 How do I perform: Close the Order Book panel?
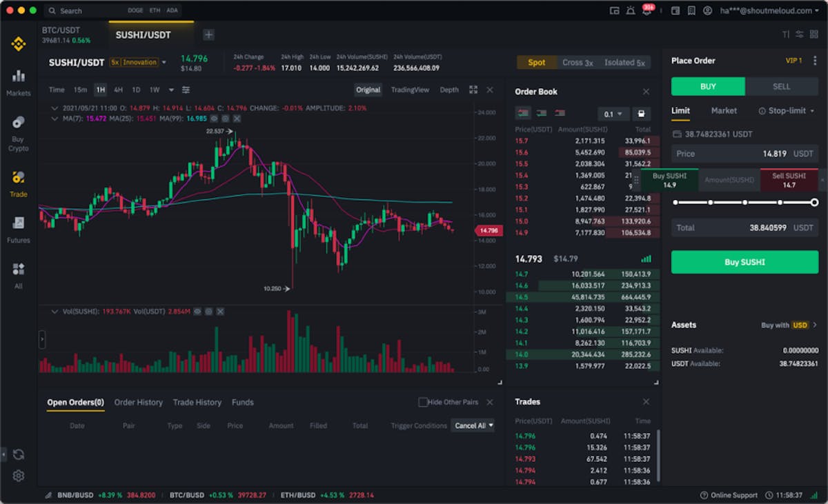tap(646, 92)
